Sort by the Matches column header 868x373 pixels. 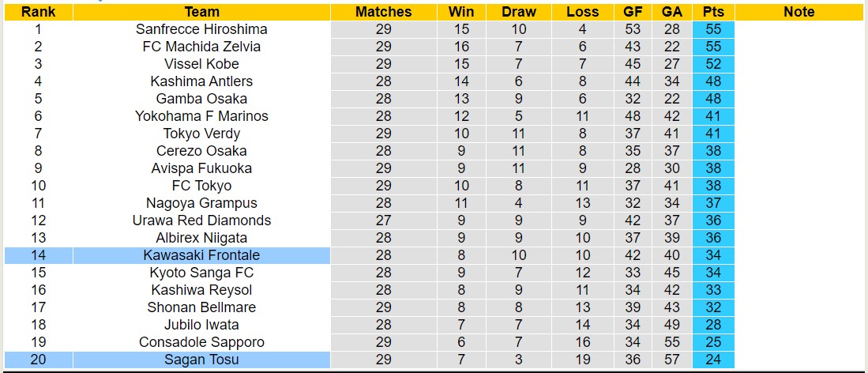[x=383, y=12]
